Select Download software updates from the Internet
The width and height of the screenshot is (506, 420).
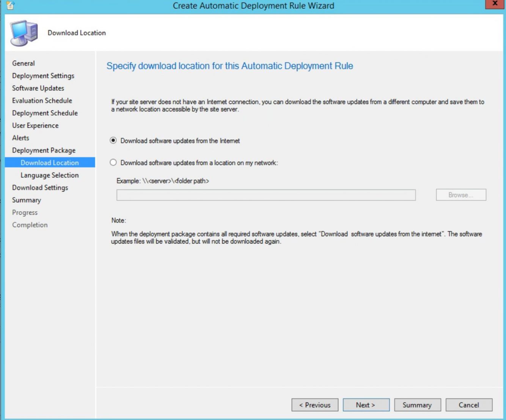[x=113, y=140]
